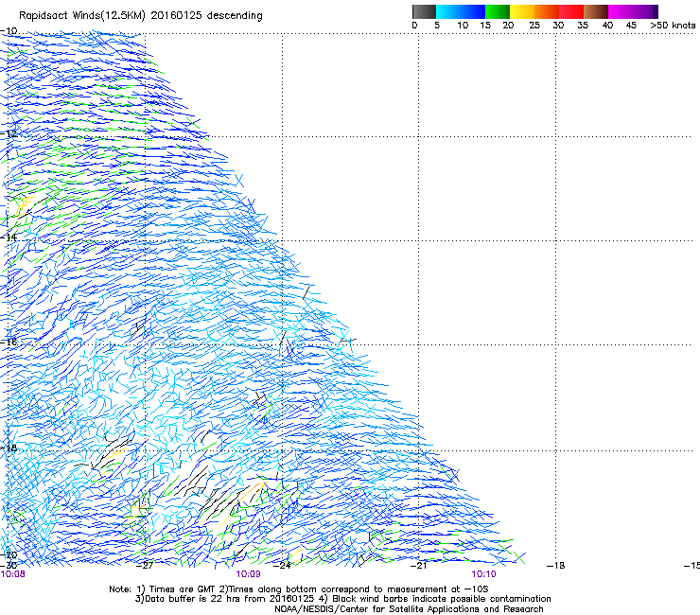Select the gray 0-5 knots color segment
The image size is (700, 615).
click(424, 11)
